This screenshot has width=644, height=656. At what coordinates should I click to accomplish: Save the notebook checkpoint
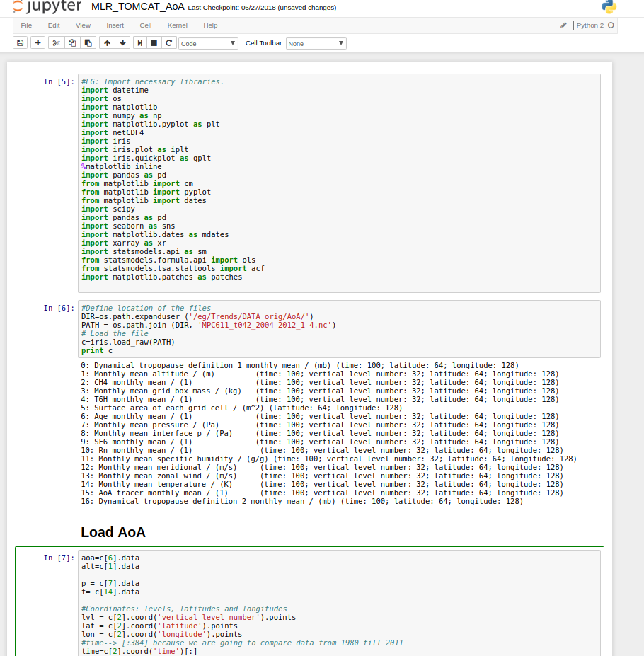click(20, 42)
